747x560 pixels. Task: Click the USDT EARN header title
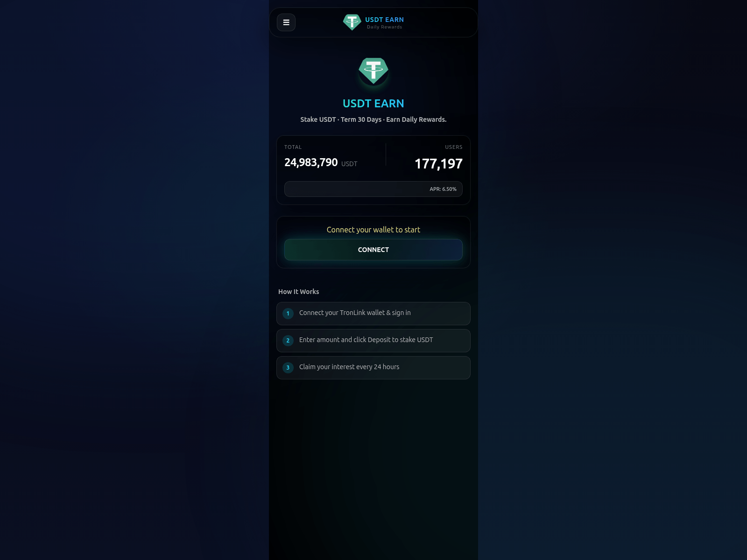tap(384, 20)
